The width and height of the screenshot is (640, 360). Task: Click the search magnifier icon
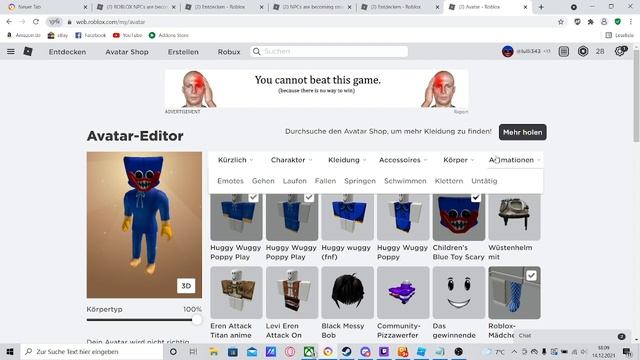point(256,51)
